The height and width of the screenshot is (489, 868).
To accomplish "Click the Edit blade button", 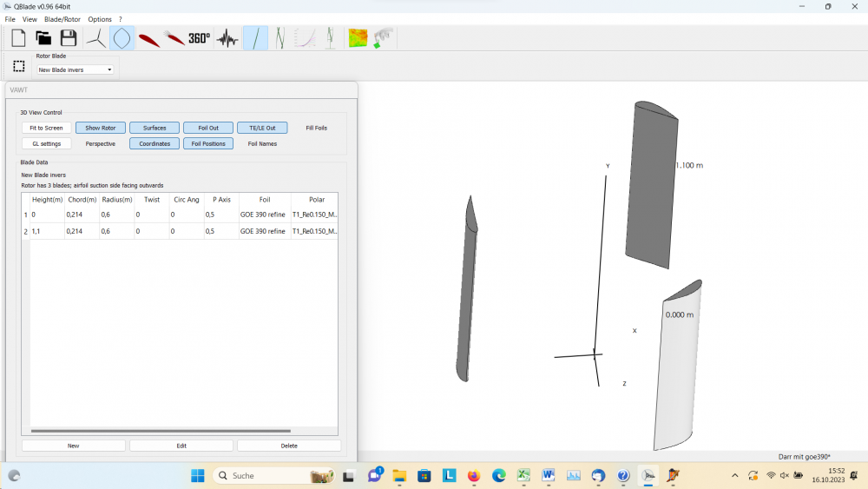I will (x=181, y=446).
